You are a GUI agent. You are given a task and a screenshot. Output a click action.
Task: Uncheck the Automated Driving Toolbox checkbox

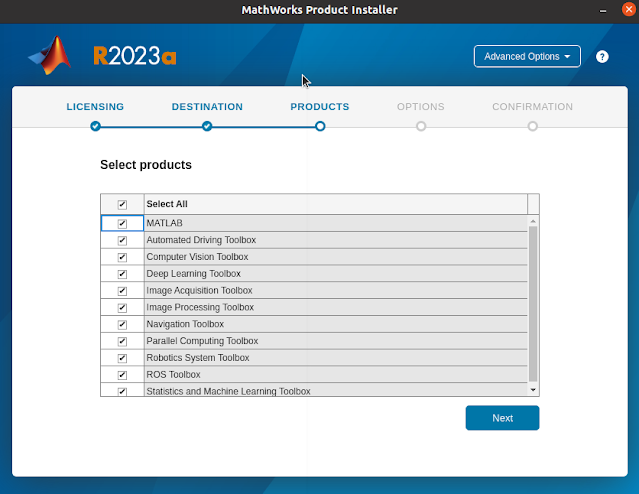pyautogui.click(x=122, y=240)
